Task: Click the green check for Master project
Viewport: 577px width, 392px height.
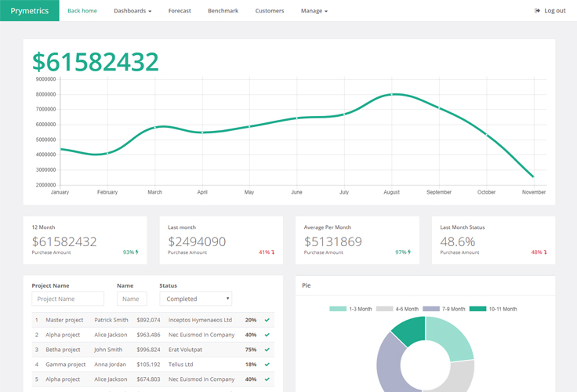Action: pos(267,320)
